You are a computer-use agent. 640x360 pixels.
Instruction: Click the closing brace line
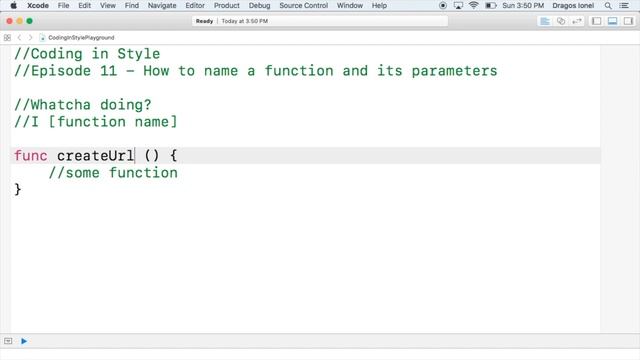18,189
